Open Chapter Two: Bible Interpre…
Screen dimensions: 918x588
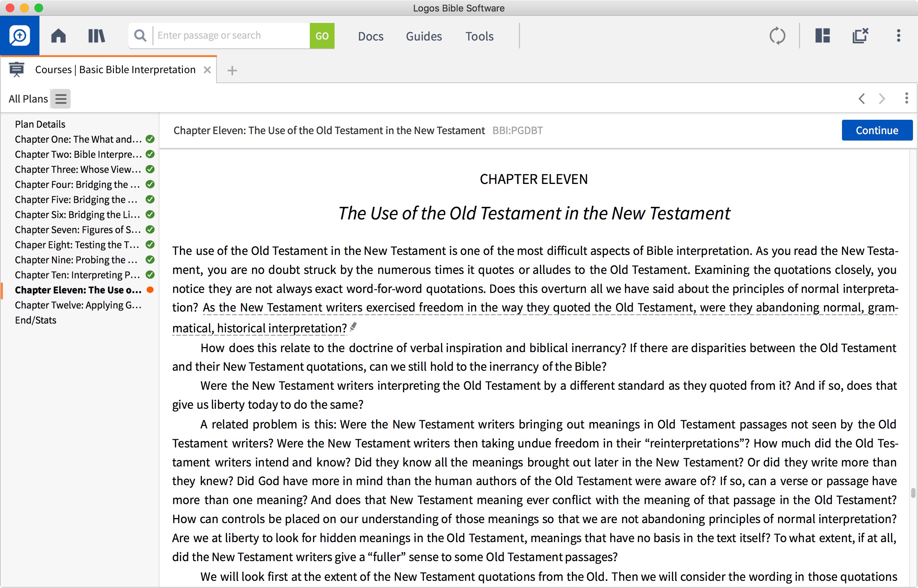coord(78,154)
